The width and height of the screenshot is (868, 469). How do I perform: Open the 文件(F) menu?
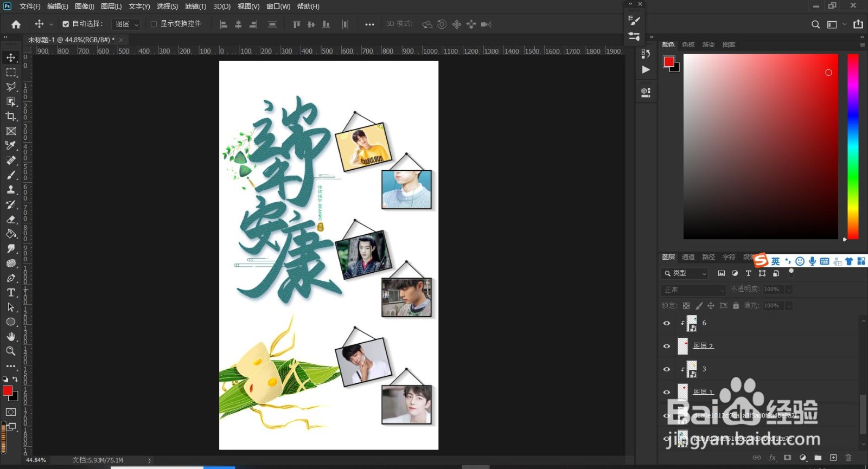pyautogui.click(x=30, y=7)
